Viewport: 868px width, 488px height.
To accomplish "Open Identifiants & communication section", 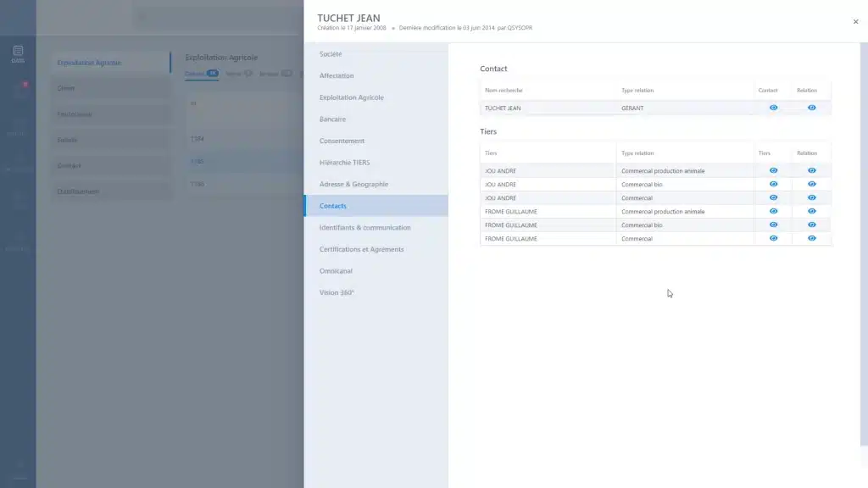I will tap(364, 228).
